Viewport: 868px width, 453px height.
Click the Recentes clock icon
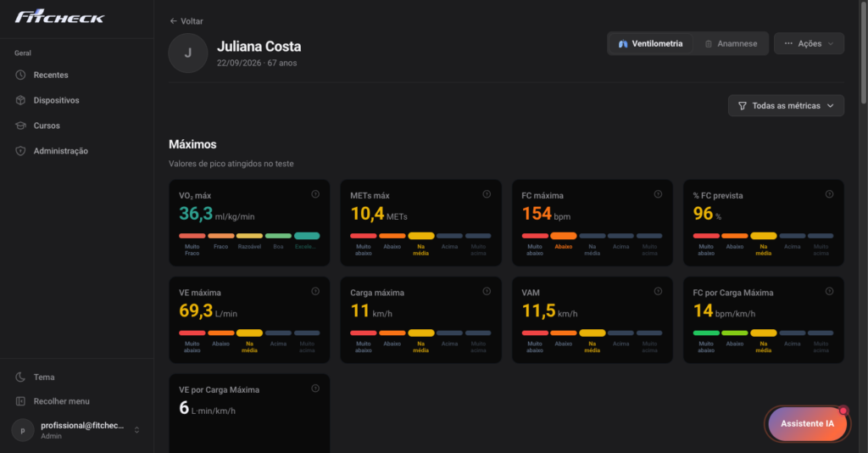(20, 75)
